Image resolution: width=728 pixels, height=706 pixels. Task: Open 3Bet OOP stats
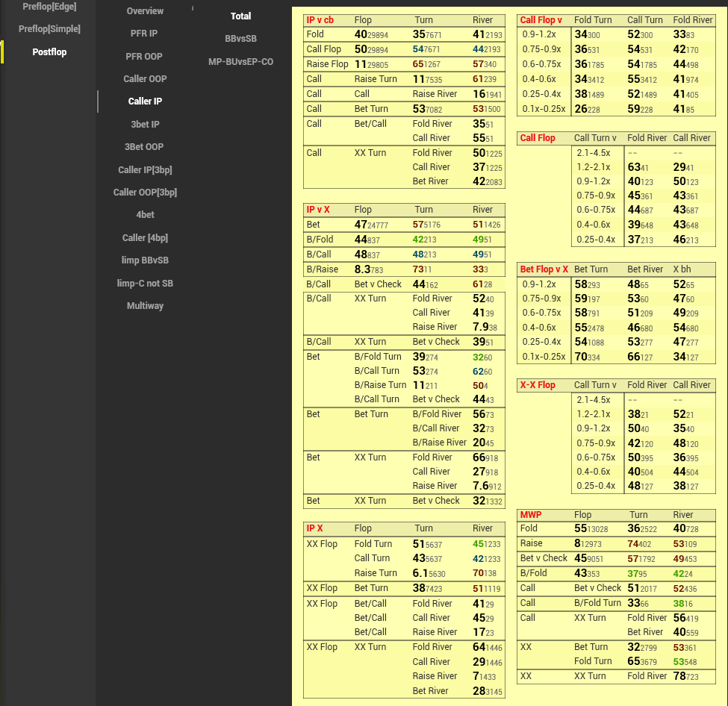[x=145, y=147]
